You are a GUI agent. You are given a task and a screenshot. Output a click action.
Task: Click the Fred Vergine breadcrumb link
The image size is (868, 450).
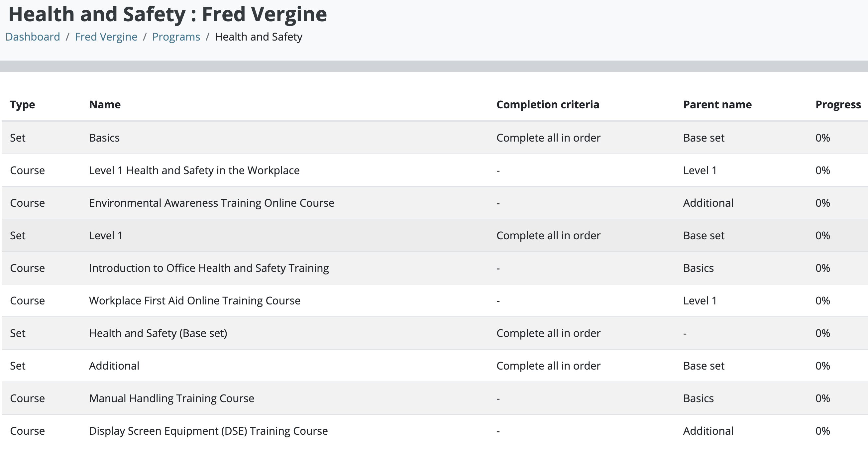[x=106, y=37]
